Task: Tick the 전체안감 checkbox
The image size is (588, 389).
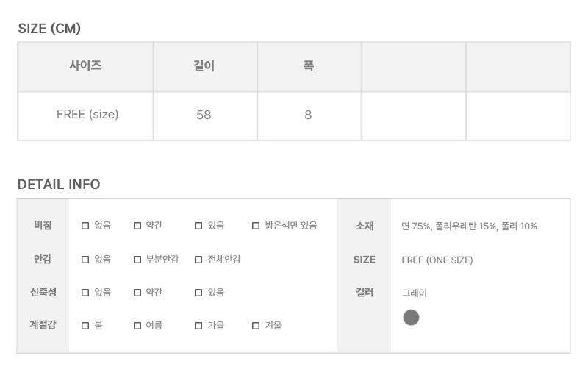Action: pyautogui.click(x=198, y=260)
